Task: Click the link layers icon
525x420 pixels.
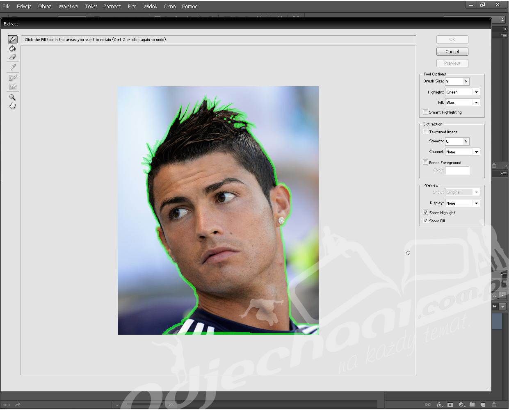Action: coord(428,405)
